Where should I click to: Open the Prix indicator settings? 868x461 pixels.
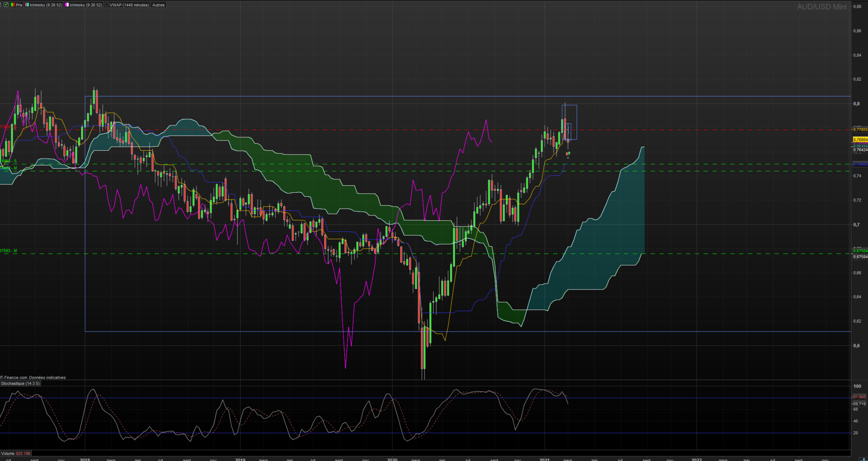16,5
